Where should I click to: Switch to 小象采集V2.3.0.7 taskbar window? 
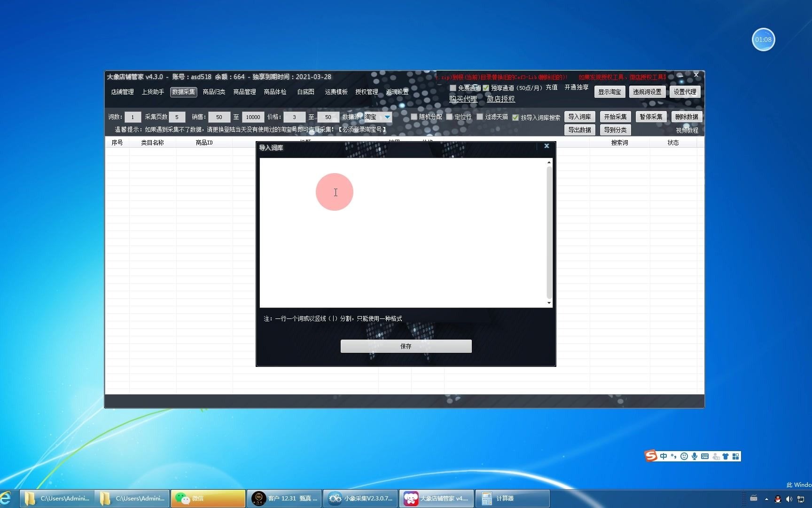point(360,498)
